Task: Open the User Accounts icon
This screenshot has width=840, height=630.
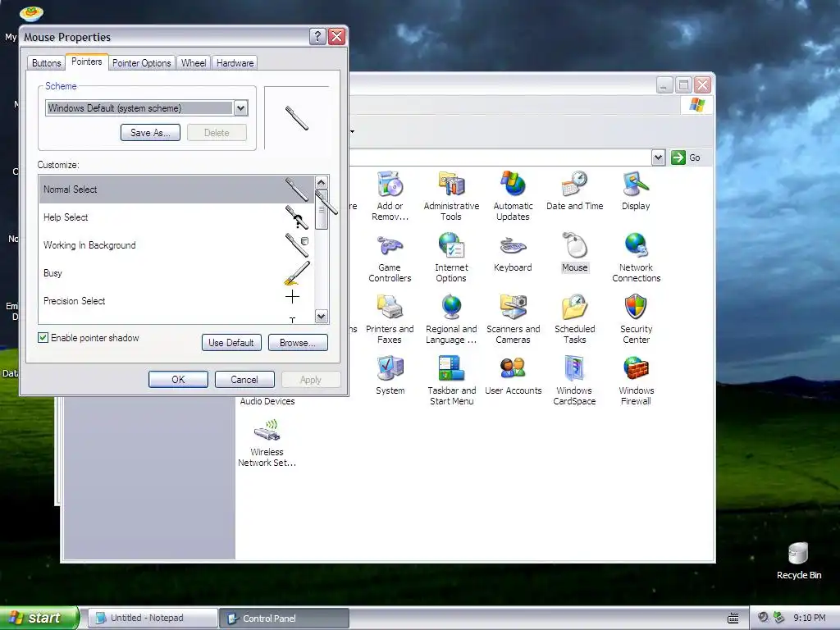Action: tap(513, 376)
